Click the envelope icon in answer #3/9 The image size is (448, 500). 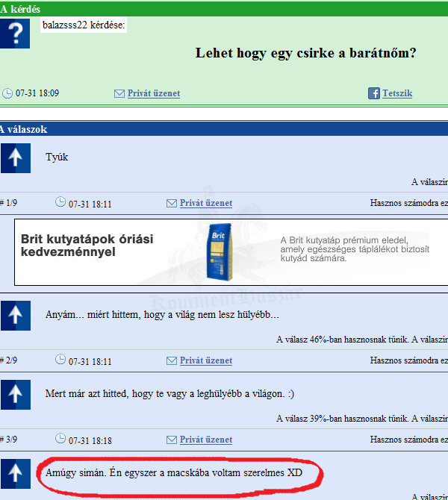(171, 440)
